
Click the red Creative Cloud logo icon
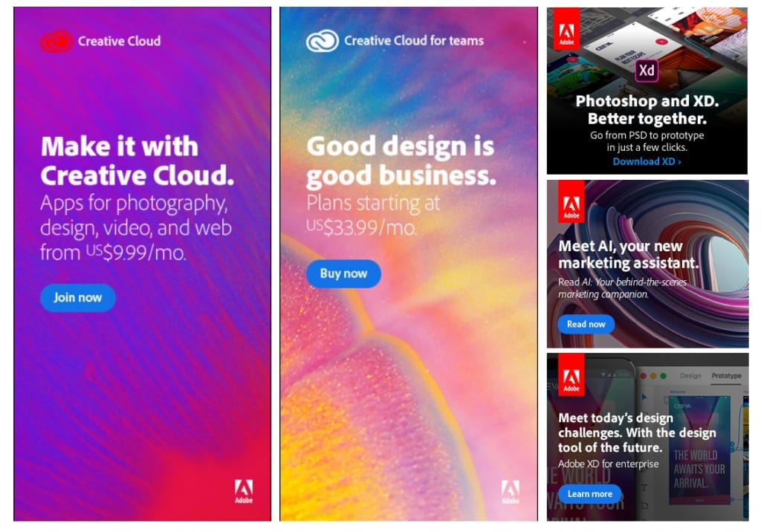tap(56, 42)
